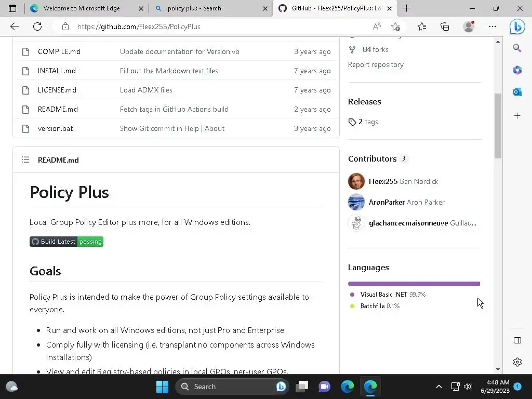Click the Build Latest passing badge

point(66,242)
